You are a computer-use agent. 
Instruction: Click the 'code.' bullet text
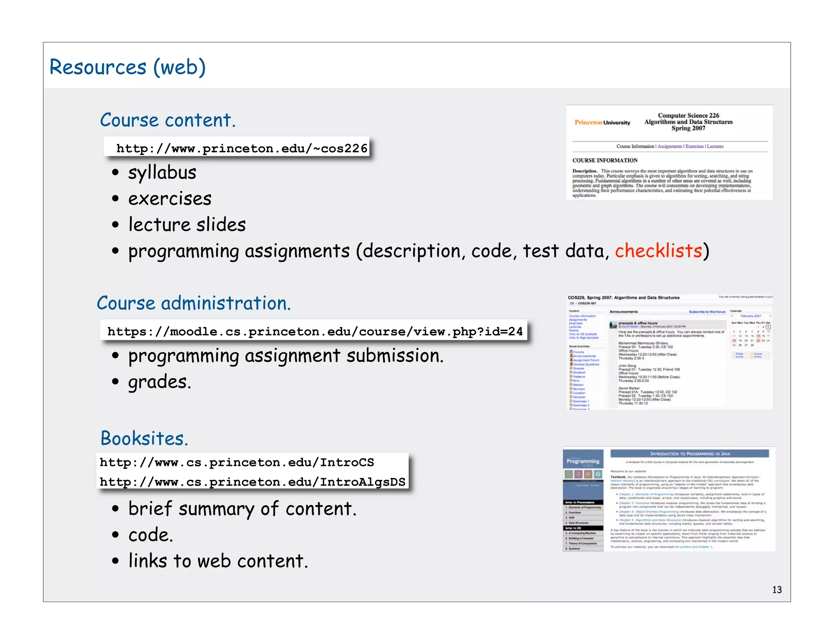[x=151, y=535]
